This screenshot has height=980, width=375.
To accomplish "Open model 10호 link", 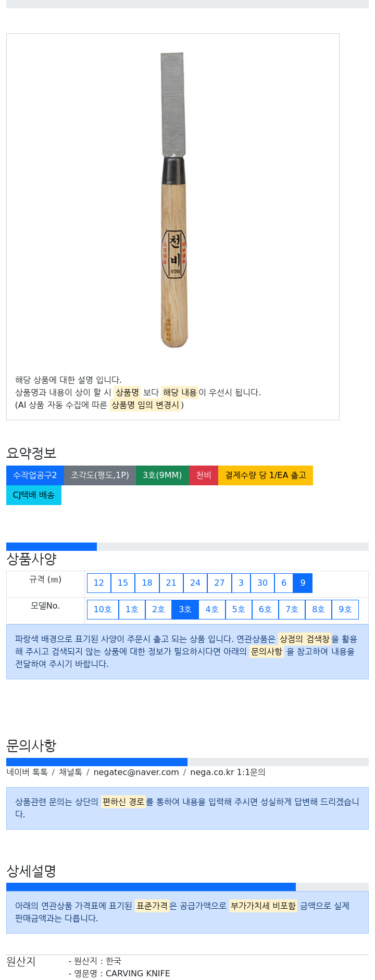I will point(103,610).
